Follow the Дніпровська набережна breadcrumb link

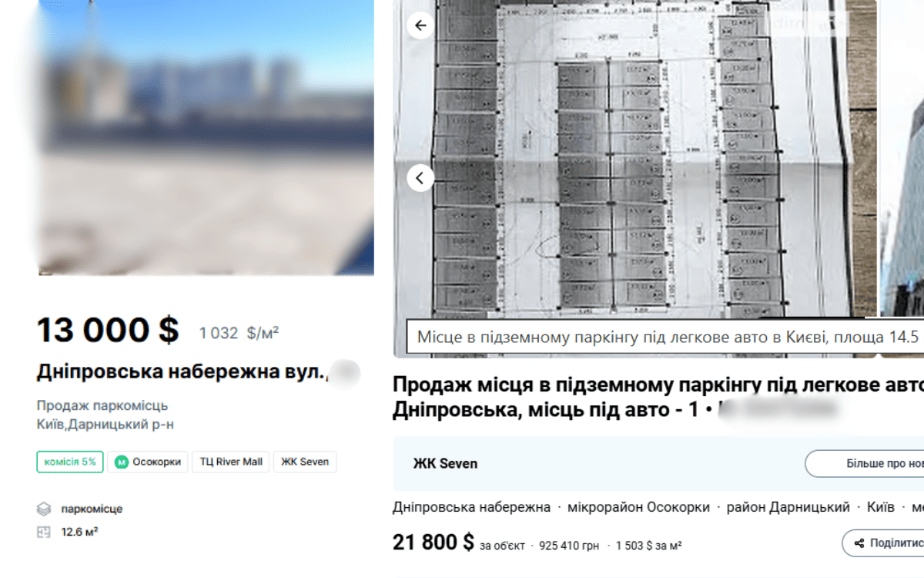(471, 507)
